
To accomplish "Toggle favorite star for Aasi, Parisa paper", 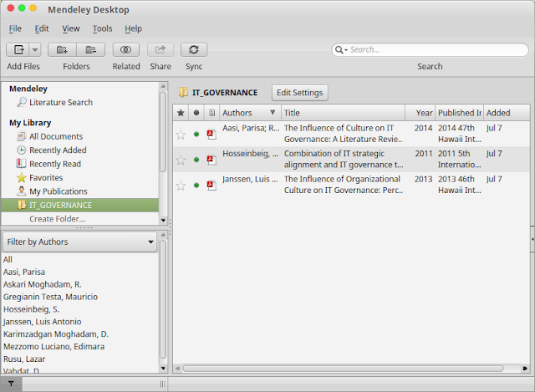I will pyautogui.click(x=181, y=135).
